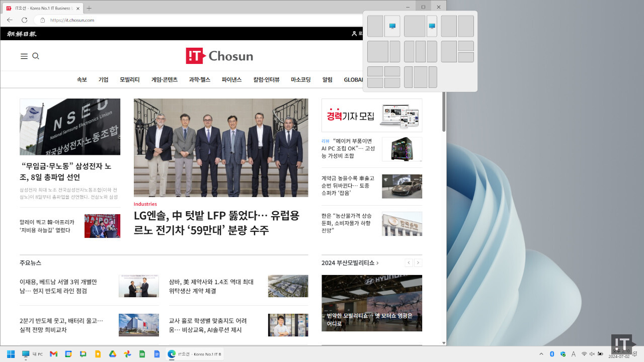Launch Google Keep from the taskbar

click(x=98, y=354)
